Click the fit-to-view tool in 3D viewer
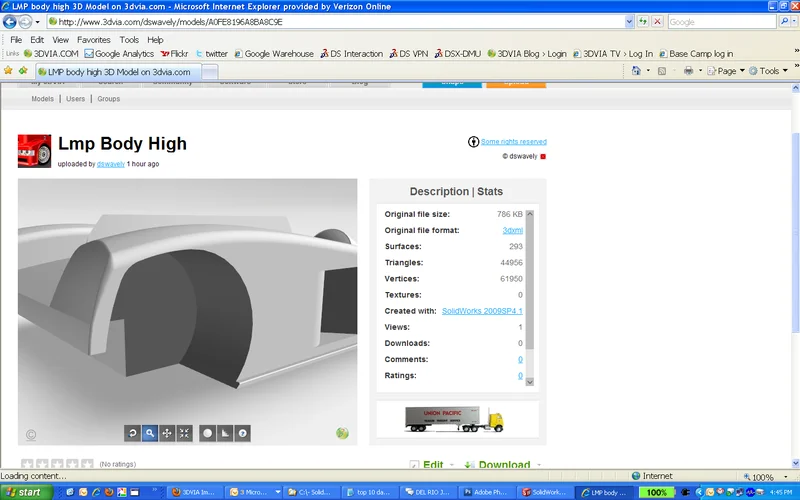This screenshot has width=800, height=500. click(x=184, y=433)
